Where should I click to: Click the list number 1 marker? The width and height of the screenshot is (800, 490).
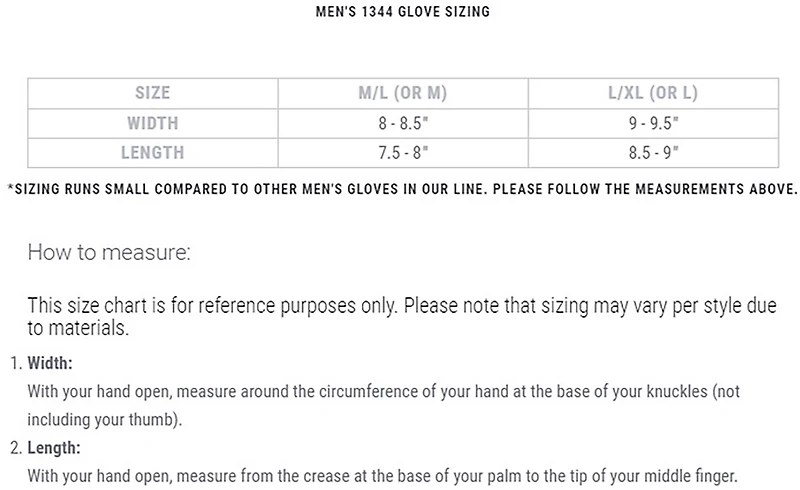point(16,363)
